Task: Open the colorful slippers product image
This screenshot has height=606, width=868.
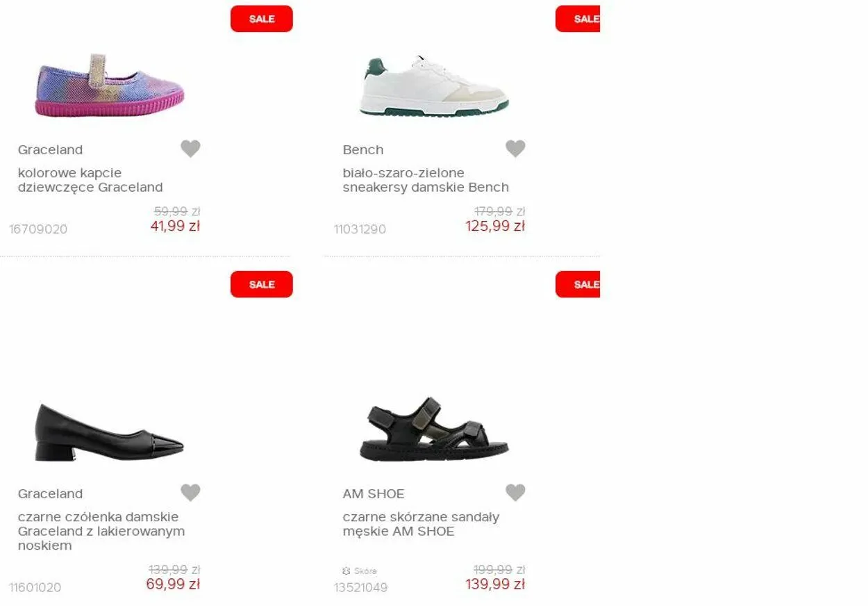Action: tap(110, 85)
